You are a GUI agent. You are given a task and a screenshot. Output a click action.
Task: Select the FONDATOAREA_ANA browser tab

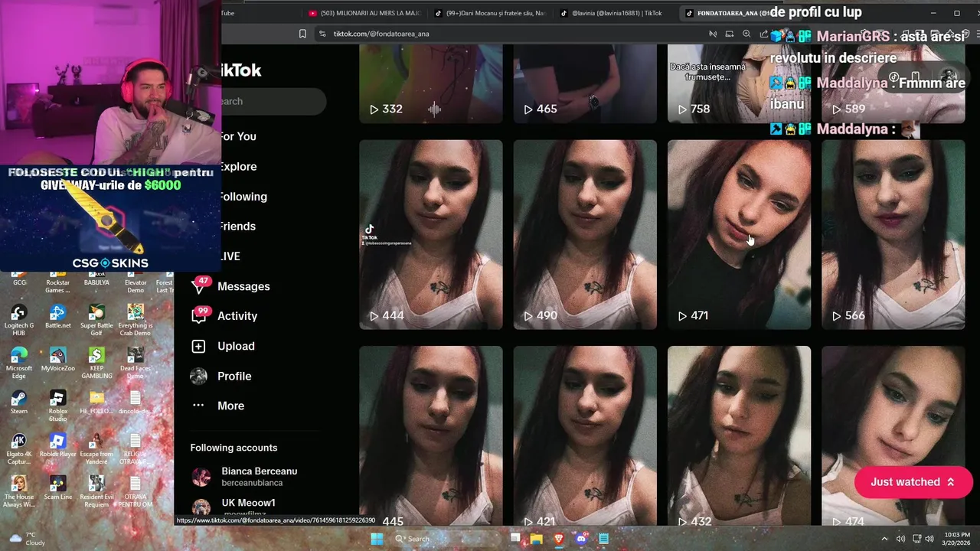click(x=727, y=13)
